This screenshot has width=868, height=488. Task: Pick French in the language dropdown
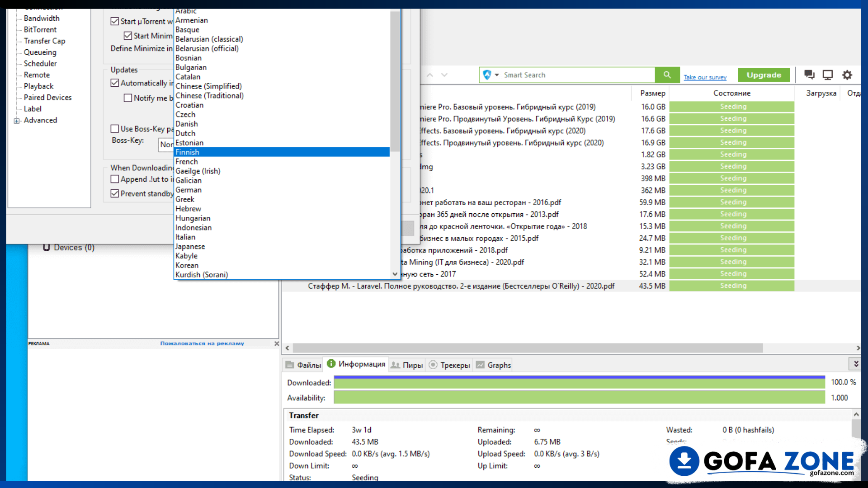tap(282, 161)
